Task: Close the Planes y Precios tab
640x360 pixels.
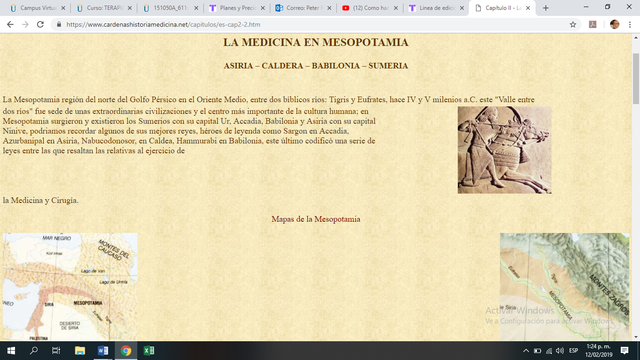Action: tap(262, 8)
